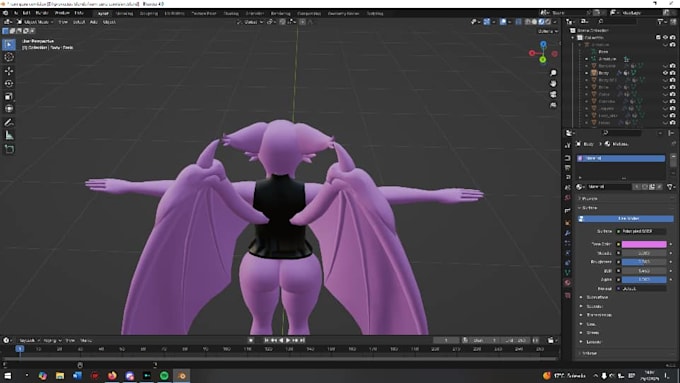Viewport: 680px width, 383px height.
Task: Toggle Collection eye visibility in outliner
Action: pyautogui.click(x=665, y=38)
